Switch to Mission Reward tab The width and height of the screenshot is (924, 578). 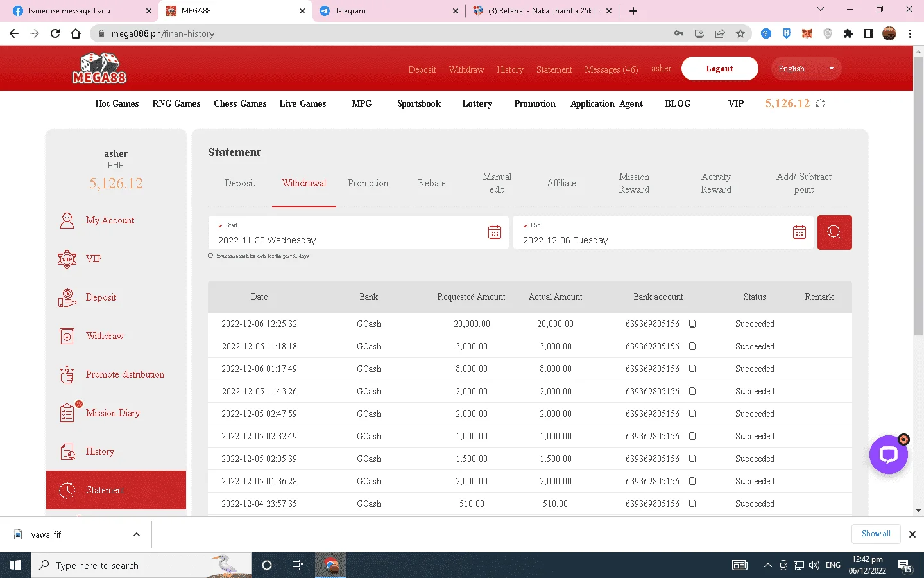(634, 183)
